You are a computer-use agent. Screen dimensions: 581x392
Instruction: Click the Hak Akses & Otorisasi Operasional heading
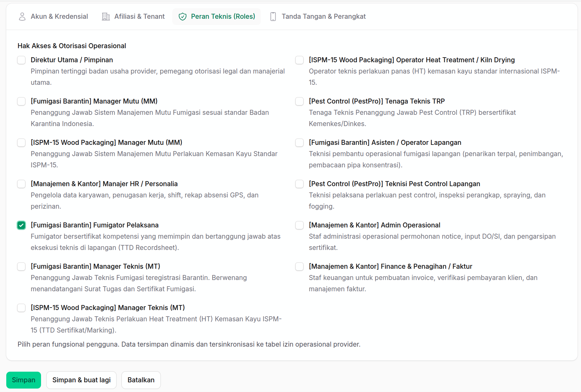coord(72,46)
